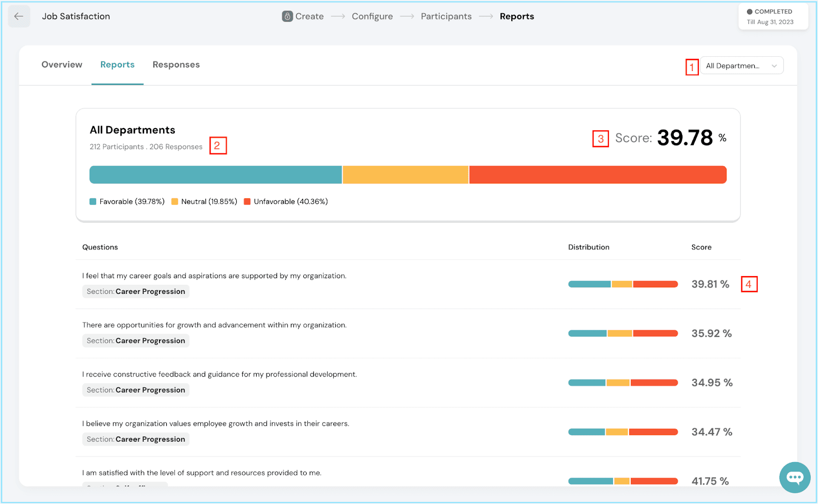Click the teal segment of overall bar
818x504 pixels.
coord(216,175)
